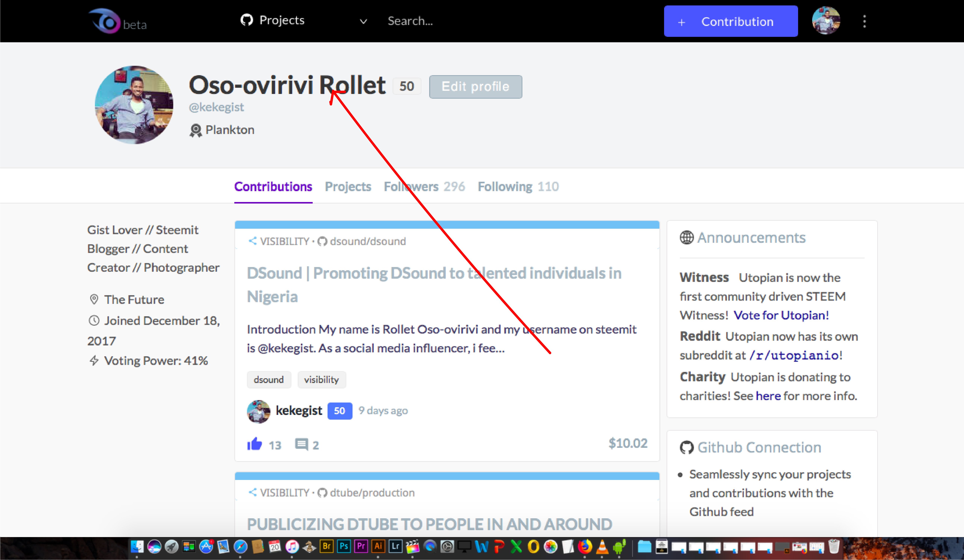
Task: Click the Github Connection octocat icon
Action: tap(687, 448)
